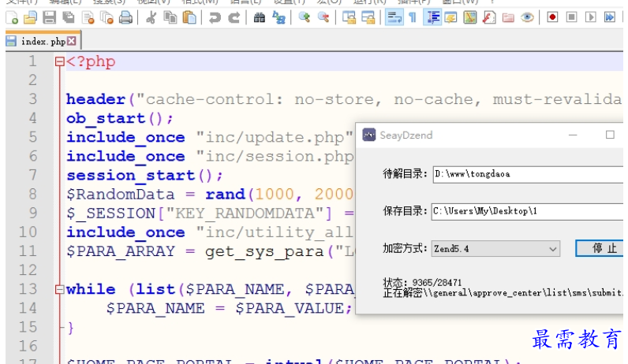
Task: Open Find with the binoculars icon
Action: 260,17
